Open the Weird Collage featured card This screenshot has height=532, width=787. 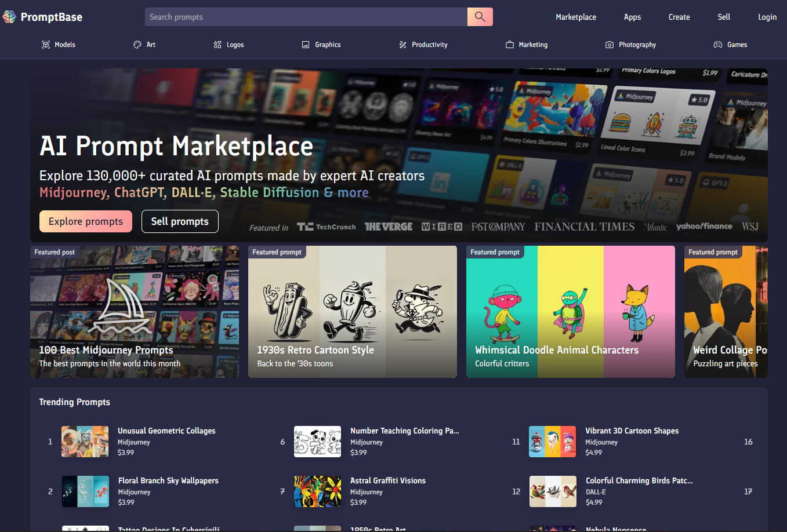coord(726,312)
